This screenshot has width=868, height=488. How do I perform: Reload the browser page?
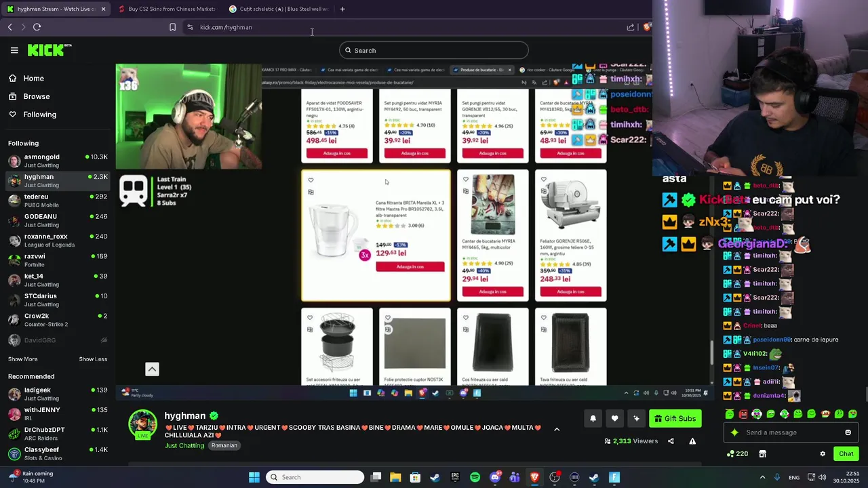click(x=37, y=27)
